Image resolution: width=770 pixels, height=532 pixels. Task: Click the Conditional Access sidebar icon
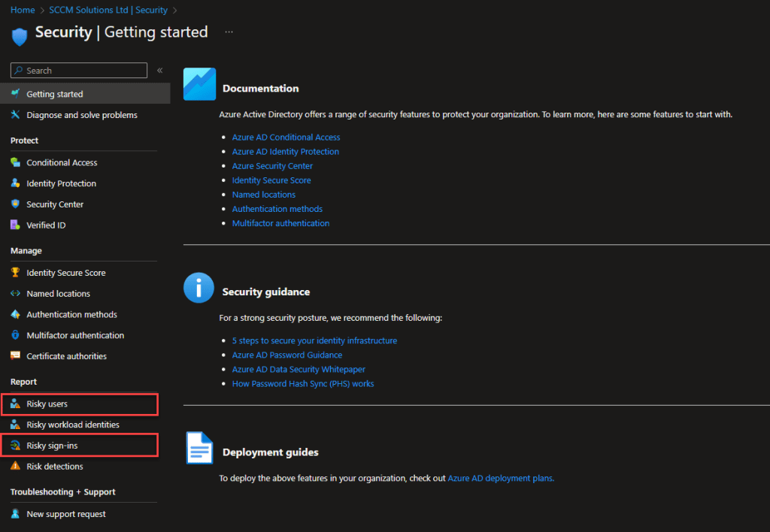point(15,162)
